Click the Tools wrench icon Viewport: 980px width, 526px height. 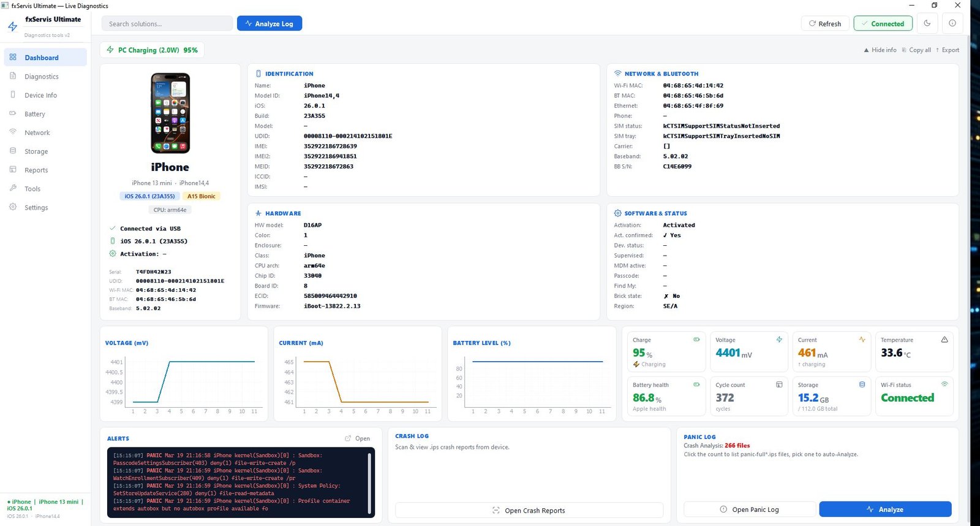click(13, 188)
